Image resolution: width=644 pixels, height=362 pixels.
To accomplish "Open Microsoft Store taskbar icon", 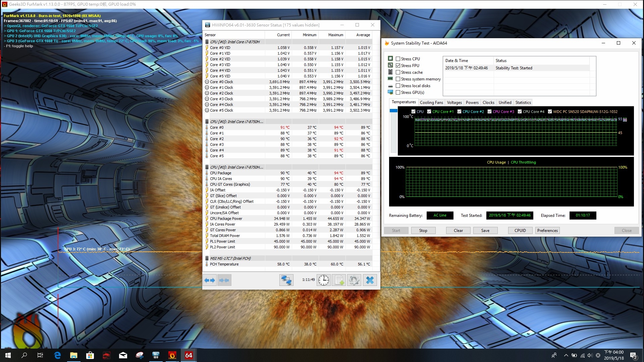I will (x=90, y=355).
